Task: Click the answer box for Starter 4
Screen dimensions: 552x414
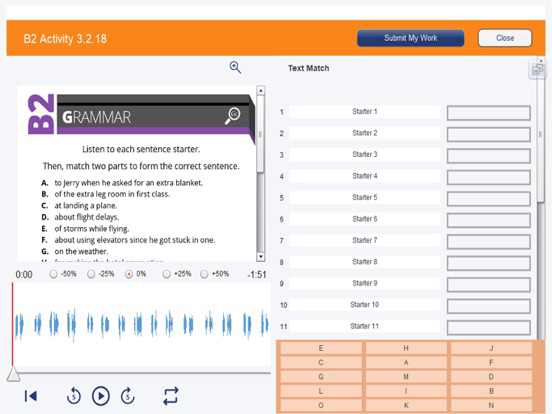Action: click(x=489, y=177)
